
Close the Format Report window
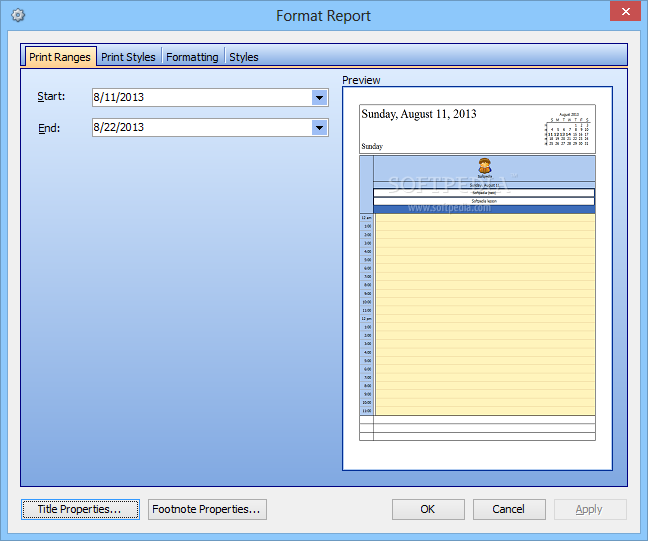click(625, 11)
